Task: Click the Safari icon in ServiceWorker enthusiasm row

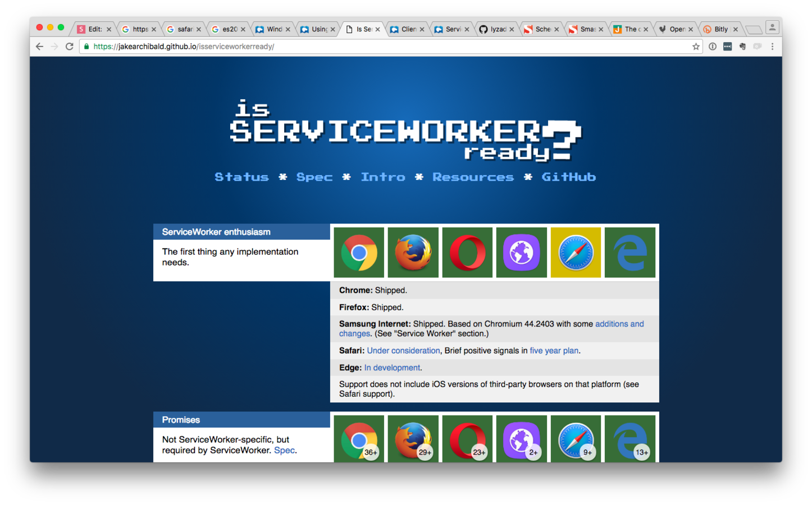Action: 576,252
